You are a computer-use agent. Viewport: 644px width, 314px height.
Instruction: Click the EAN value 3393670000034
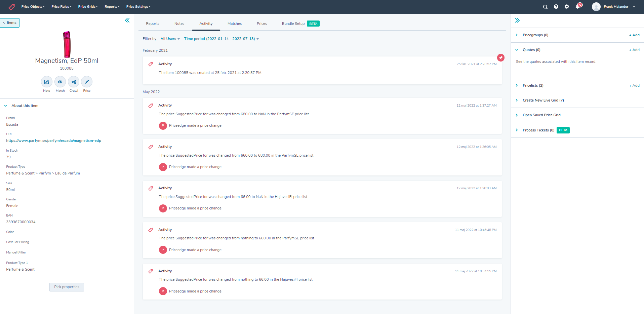pyautogui.click(x=21, y=222)
